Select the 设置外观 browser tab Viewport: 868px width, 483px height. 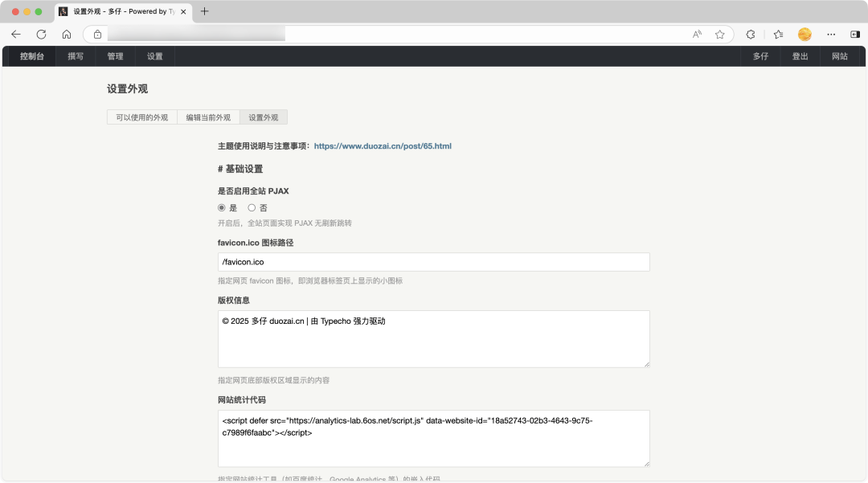124,11
